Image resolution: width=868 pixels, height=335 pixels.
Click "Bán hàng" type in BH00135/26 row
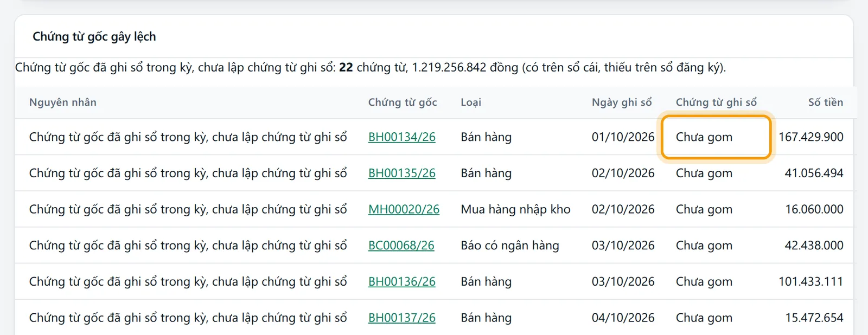tap(486, 173)
